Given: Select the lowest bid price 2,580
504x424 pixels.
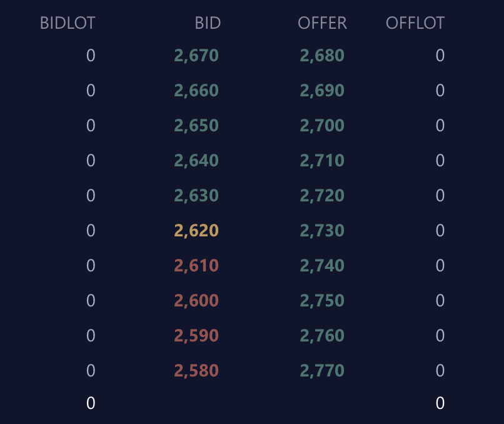Looking at the screenshot, I should (x=196, y=370).
